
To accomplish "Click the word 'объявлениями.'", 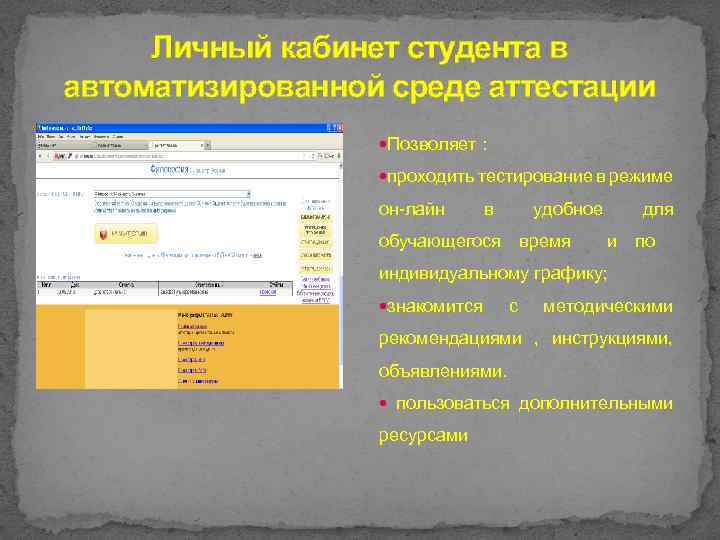I will pos(442,371).
